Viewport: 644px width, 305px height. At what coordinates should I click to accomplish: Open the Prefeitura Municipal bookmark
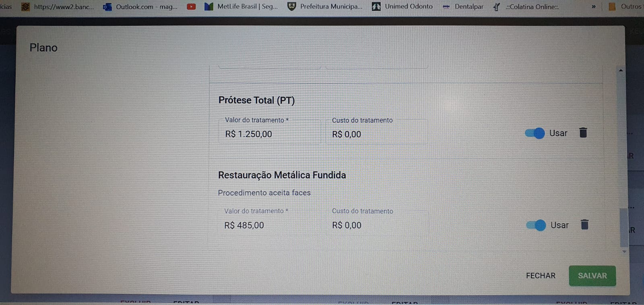click(325, 6)
